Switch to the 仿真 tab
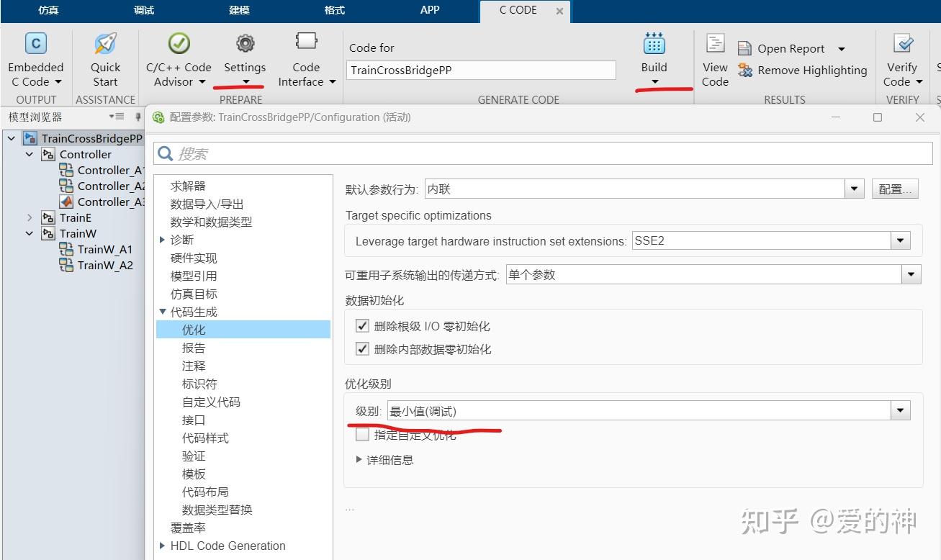Screen dimensions: 941x560 tap(47, 10)
